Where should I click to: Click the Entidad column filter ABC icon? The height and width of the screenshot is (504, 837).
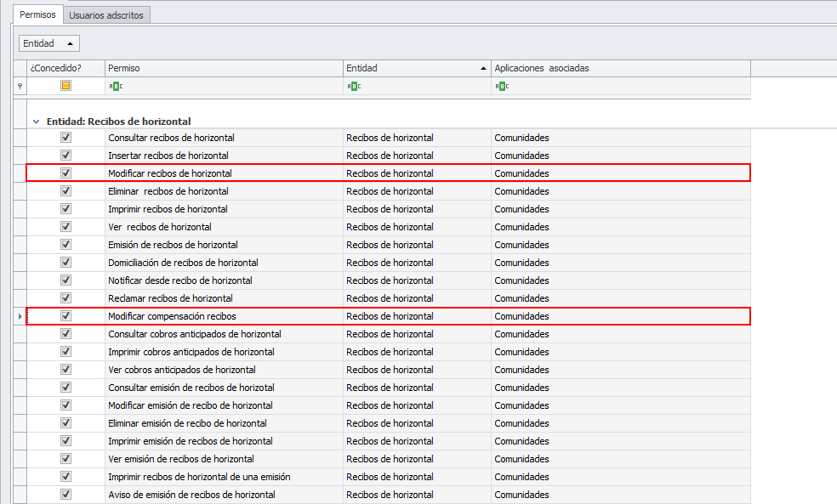[353, 86]
